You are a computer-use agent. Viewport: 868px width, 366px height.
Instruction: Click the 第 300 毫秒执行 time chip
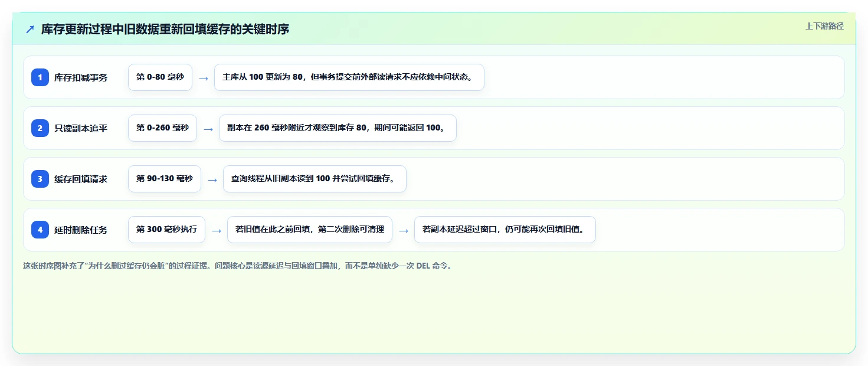tap(166, 230)
